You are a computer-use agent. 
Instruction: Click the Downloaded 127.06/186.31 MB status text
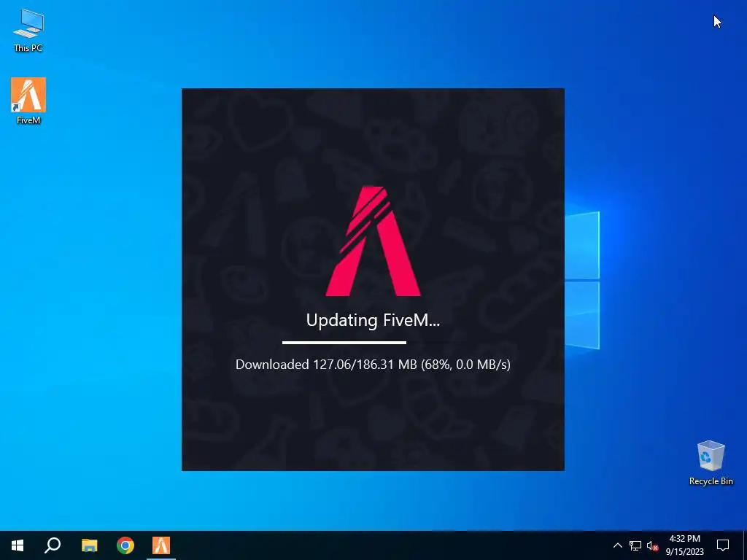[x=373, y=365]
